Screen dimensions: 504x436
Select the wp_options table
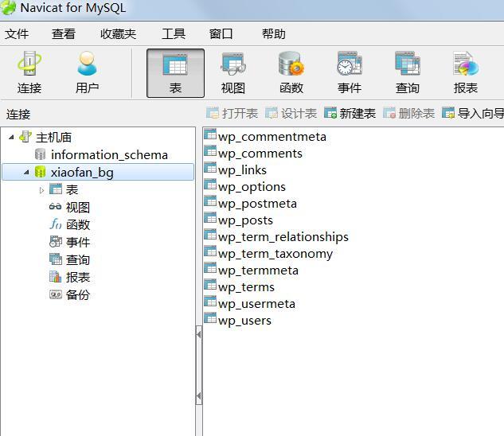click(252, 187)
